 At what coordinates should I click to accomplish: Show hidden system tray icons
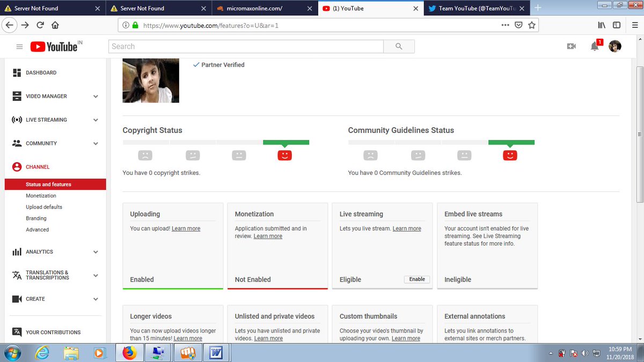pyautogui.click(x=551, y=353)
